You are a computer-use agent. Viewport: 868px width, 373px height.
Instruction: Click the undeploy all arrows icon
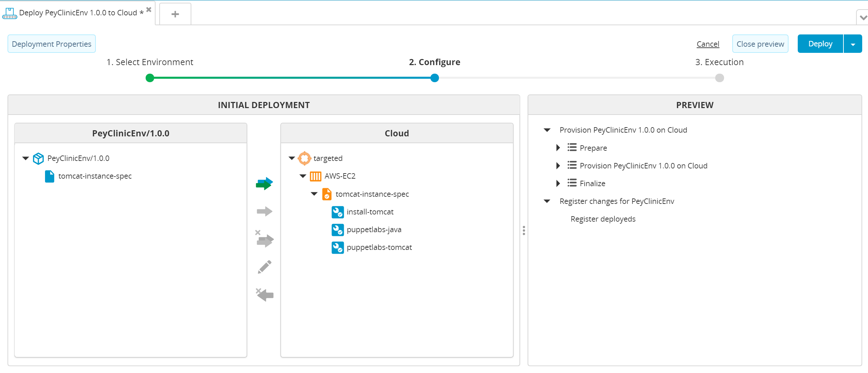click(x=264, y=238)
